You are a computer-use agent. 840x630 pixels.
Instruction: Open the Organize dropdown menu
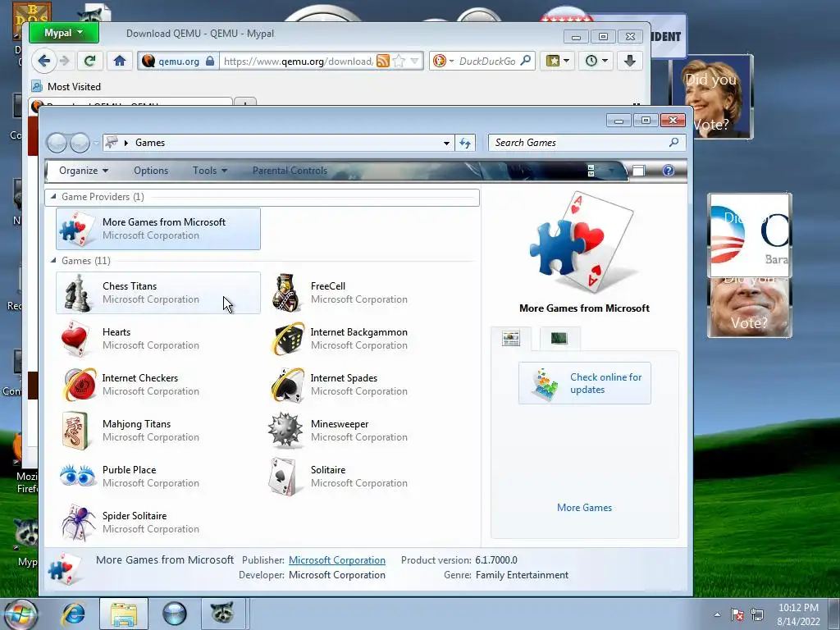(84, 171)
